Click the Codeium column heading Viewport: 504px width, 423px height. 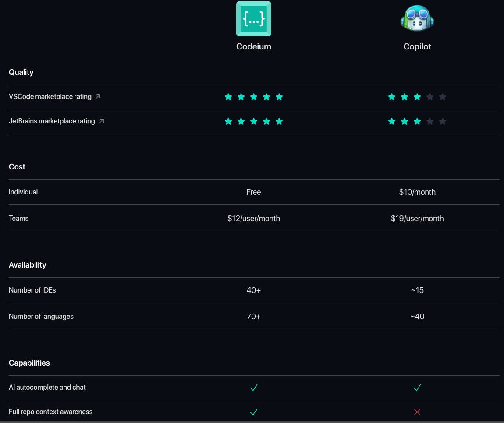(254, 46)
